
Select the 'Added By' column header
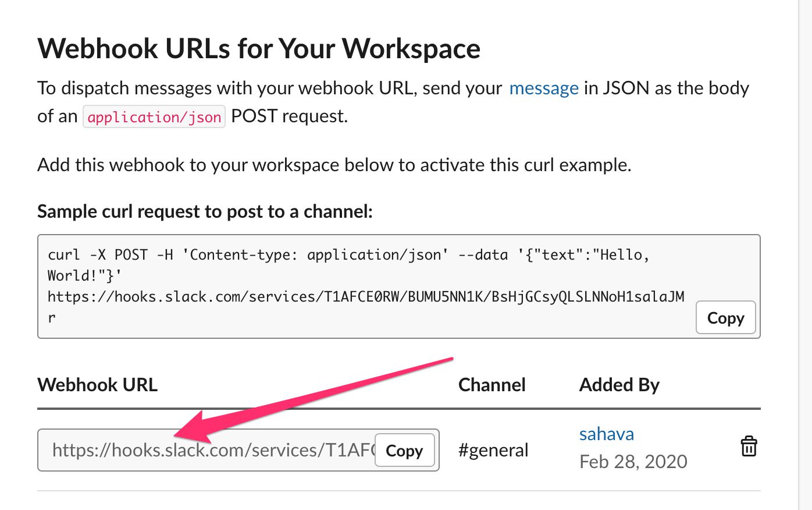tap(619, 385)
